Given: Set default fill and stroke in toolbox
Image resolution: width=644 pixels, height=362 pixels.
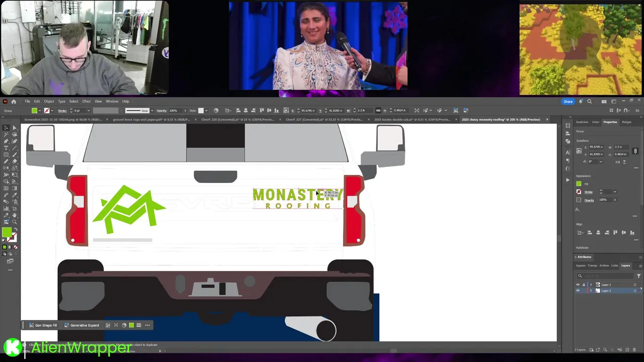Looking at the screenshot, I should tap(4, 240).
